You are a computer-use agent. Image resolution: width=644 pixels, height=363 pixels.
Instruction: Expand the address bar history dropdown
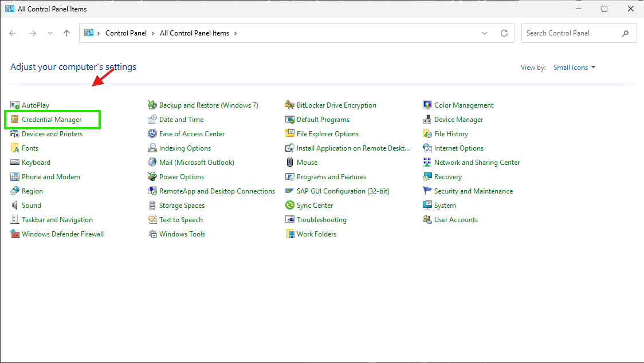(x=485, y=33)
